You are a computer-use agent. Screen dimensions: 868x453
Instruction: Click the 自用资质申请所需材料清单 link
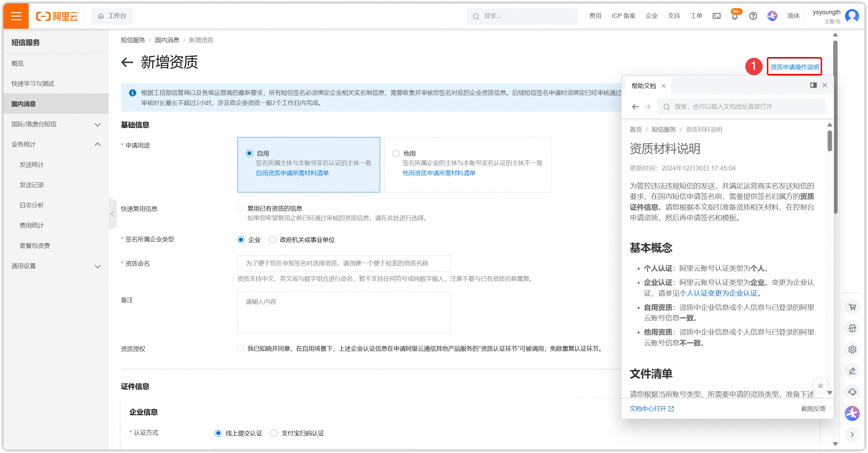292,173
